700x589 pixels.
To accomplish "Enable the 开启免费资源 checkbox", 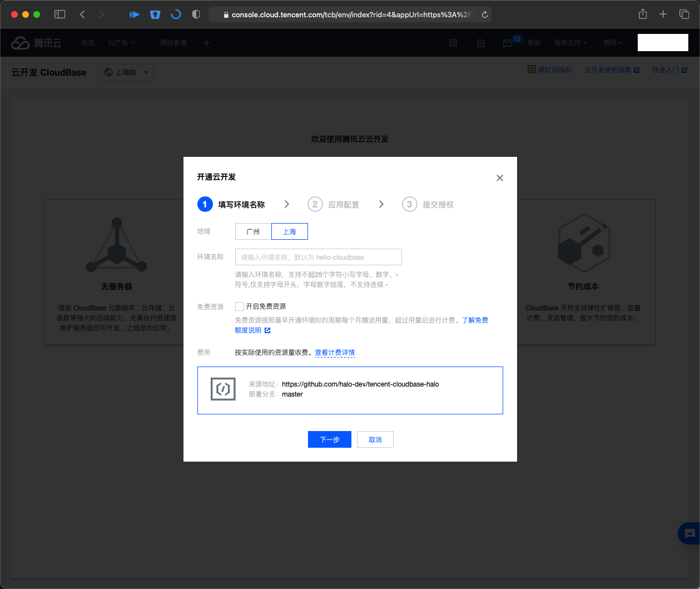I will pos(240,306).
